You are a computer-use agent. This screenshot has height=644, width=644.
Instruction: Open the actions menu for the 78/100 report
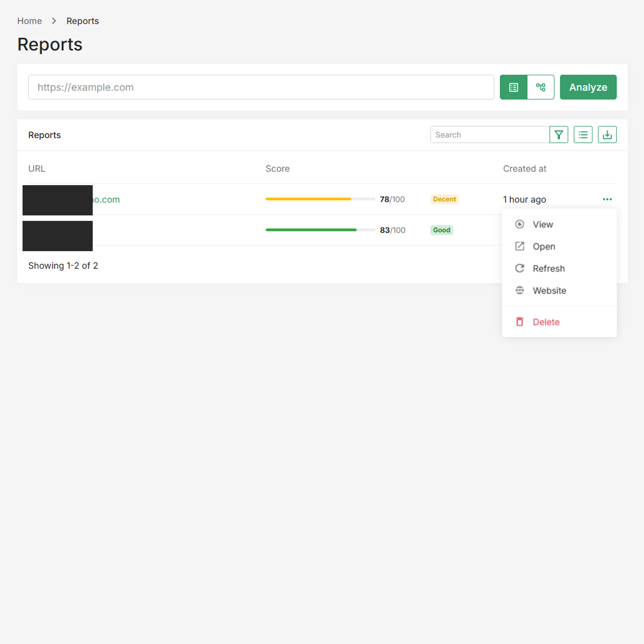tap(607, 199)
